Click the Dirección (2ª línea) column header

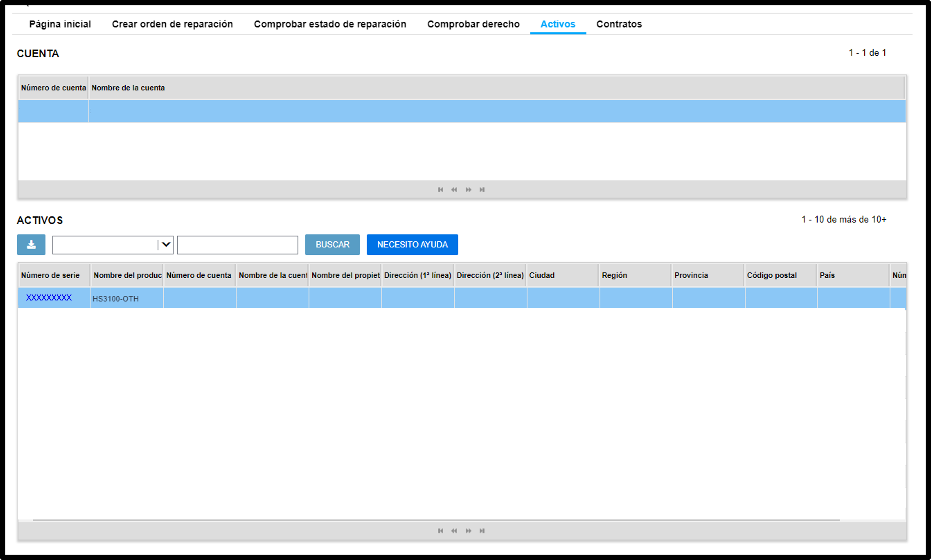tap(490, 275)
